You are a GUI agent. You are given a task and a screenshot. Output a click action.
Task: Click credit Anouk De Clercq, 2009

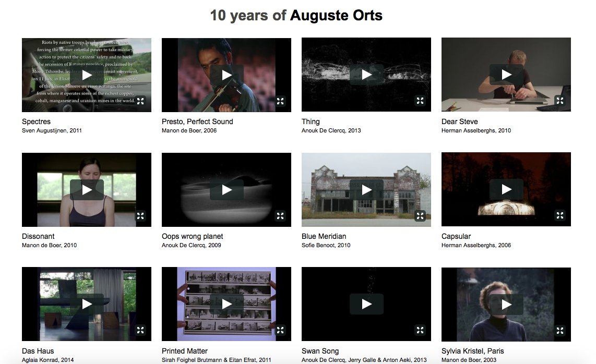191,245
